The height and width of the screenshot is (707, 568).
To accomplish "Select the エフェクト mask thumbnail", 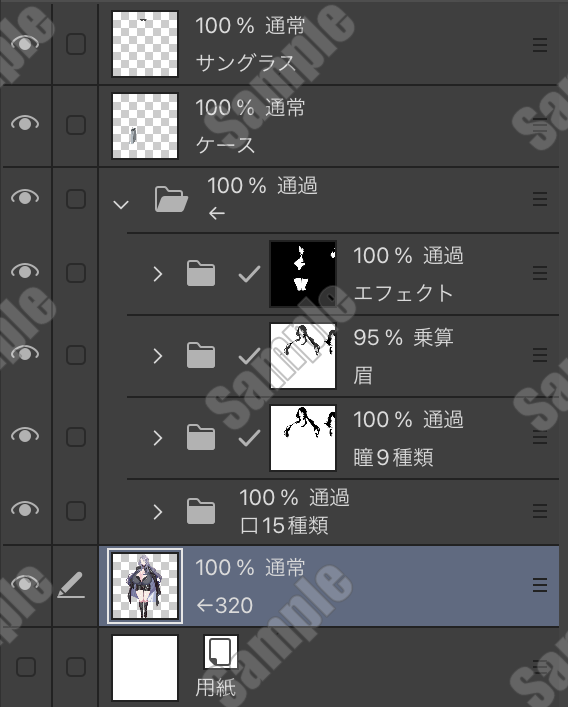I will pos(303,274).
